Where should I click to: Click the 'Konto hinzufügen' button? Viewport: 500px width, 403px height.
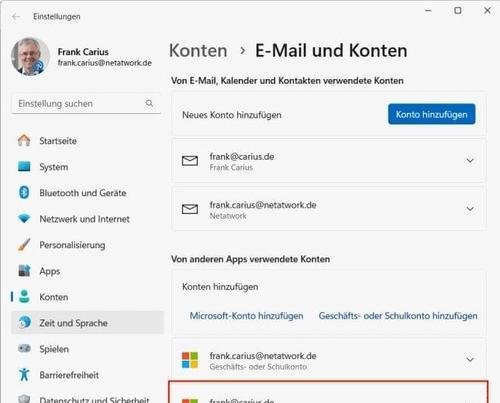[x=431, y=114]
